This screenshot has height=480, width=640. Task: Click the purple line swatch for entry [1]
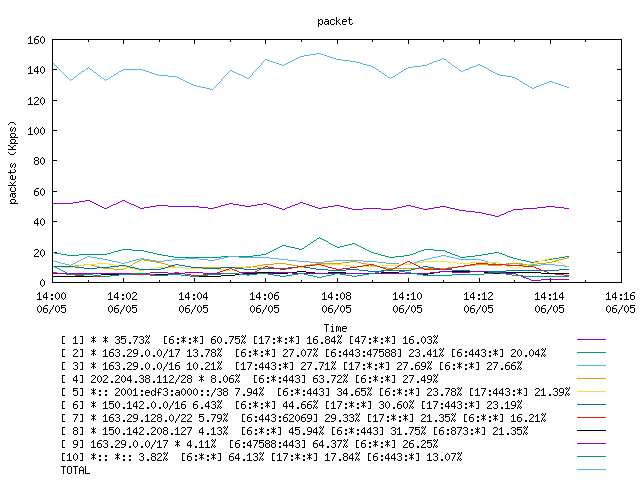pyautogui.click(x=591, y=340)
